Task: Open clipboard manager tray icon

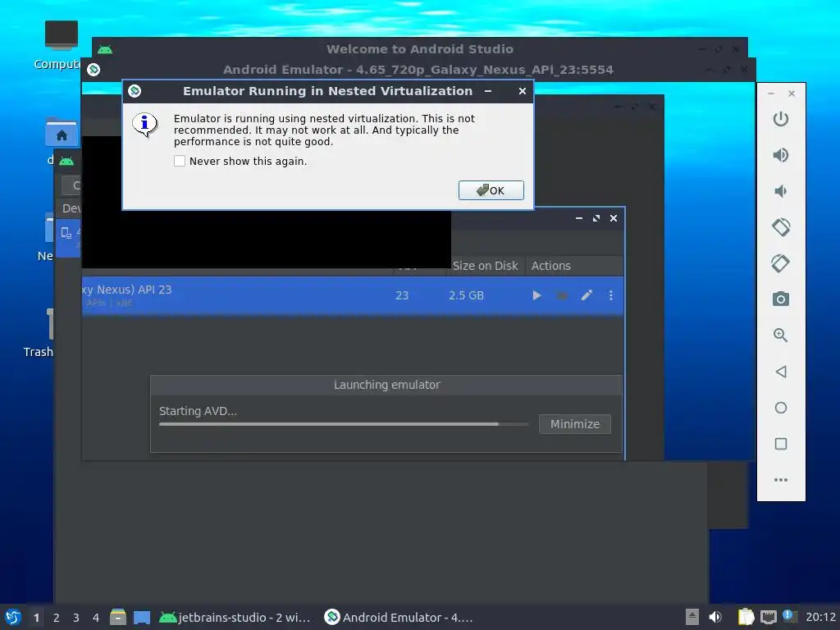Action: (746, 617)
